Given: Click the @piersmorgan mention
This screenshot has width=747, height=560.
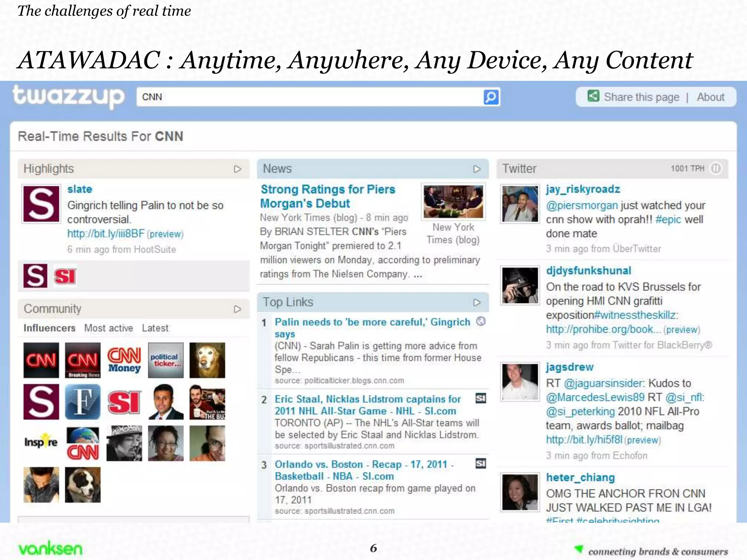Looking at the screenshot, I should click(582, 206).
